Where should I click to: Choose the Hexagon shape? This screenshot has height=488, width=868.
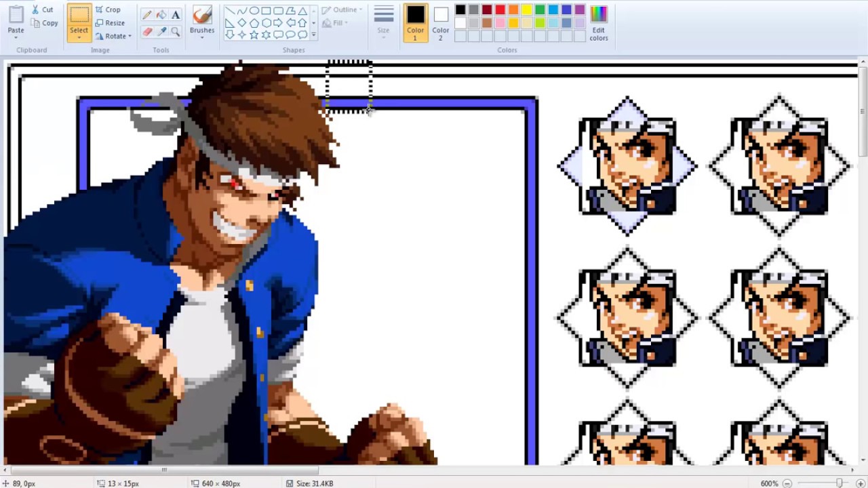[267, 23]
